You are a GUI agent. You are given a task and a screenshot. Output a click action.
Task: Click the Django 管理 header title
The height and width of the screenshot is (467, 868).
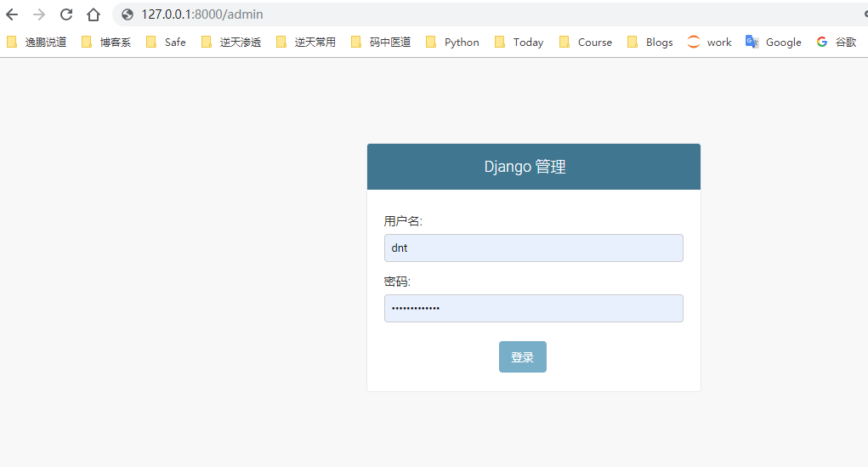point(525,167)
